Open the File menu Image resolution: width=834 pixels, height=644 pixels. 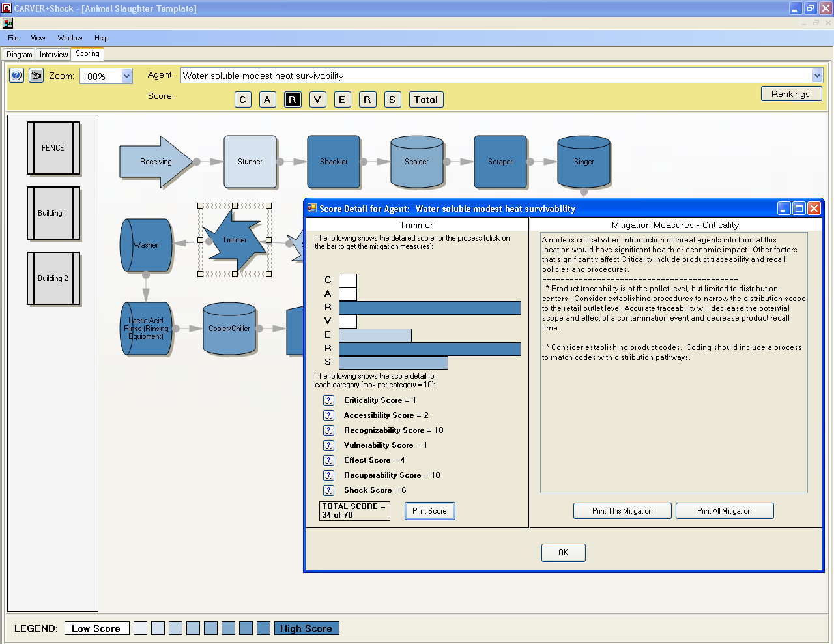pos(13,38)
